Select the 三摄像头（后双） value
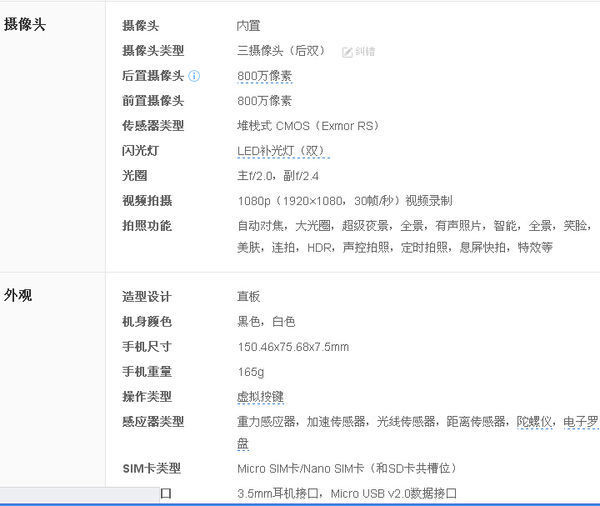 (282, 51)
